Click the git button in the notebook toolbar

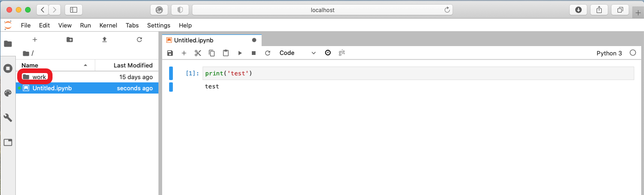click(342, 53)
